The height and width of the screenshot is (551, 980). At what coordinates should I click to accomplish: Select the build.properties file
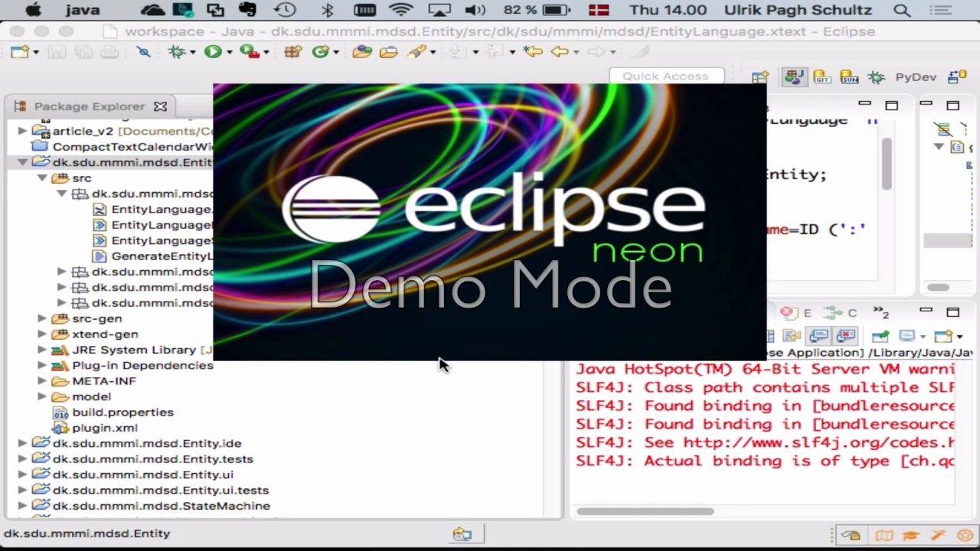tap(113, 412)
